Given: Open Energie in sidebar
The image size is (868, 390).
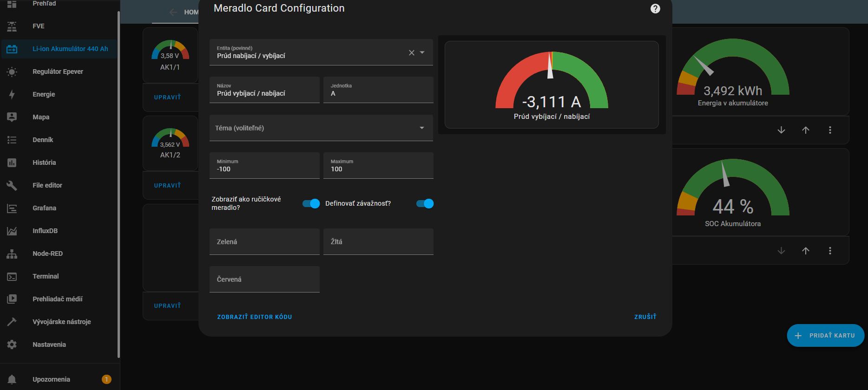Looking at the screenshot, I should coord(59,94).
